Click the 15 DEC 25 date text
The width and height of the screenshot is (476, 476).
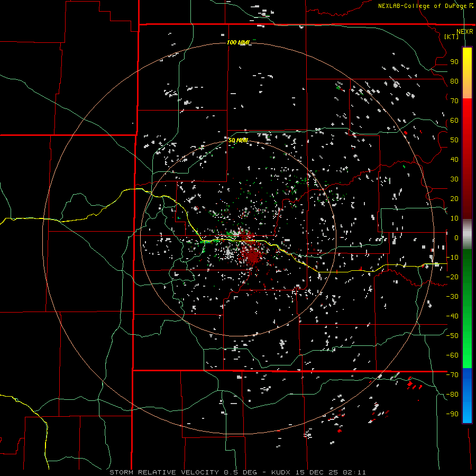click(317, 472)
